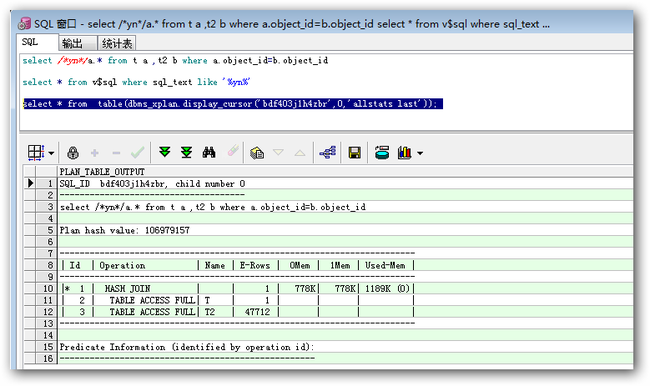Select result row number 12
The width and height of the screenshot is (650, 386).
tap(46, 311)
